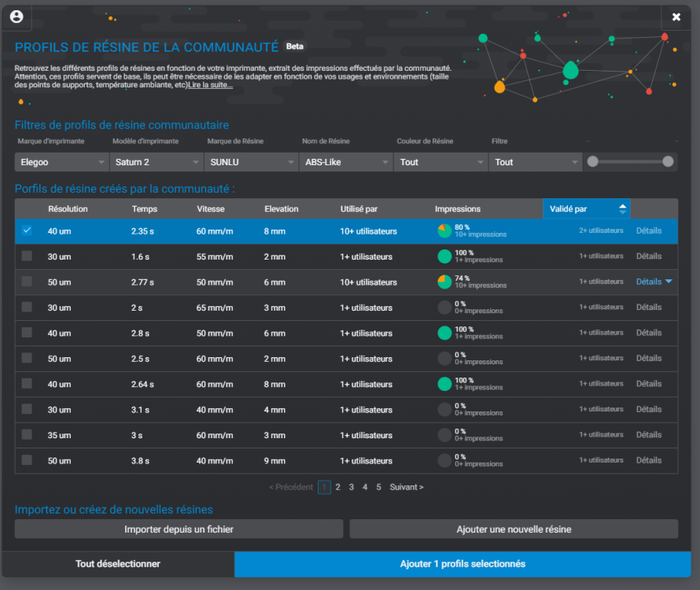Uncheck the 40 um 2.35 s profile
The width and height of the screenshot is (700, 590).
point(27,230)
